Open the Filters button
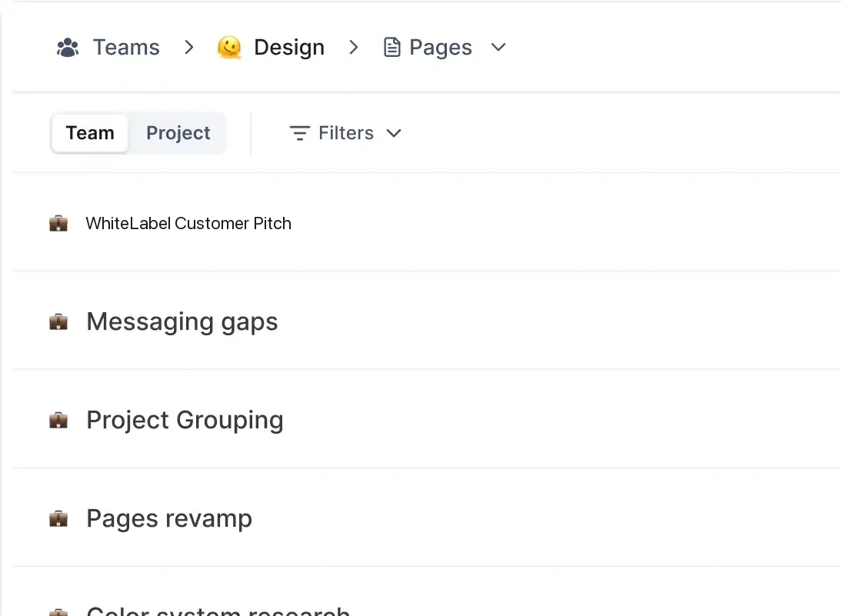 tap(345, 133)
